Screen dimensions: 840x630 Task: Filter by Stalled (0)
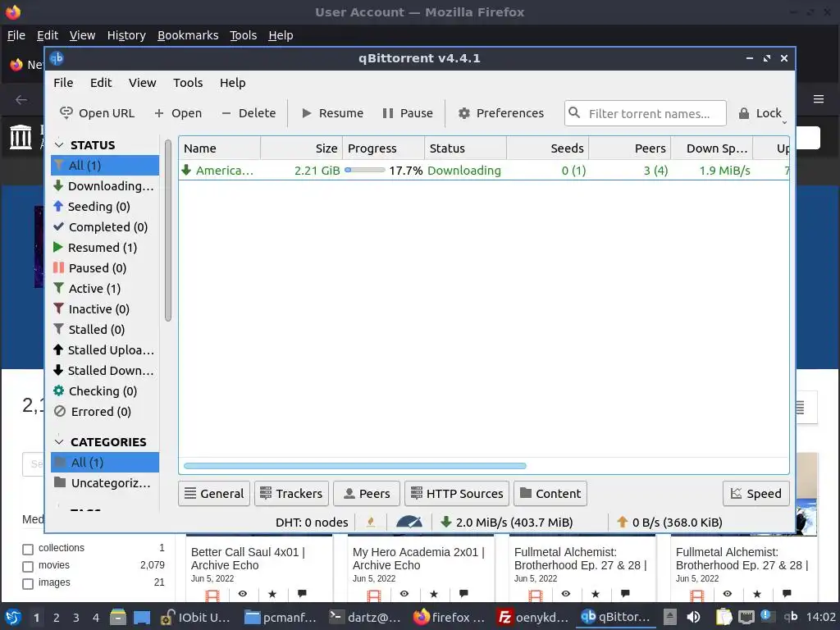(x=105, y=330)
